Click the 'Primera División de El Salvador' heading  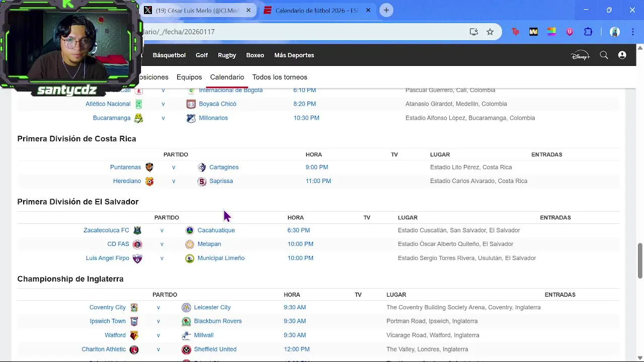tap(78, 202)
